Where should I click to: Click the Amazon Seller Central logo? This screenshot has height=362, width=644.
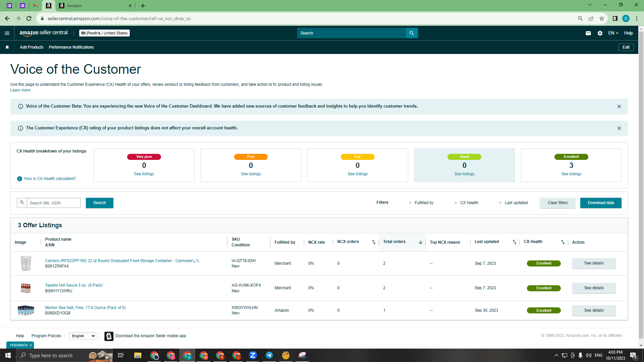[x=44, y=33]
